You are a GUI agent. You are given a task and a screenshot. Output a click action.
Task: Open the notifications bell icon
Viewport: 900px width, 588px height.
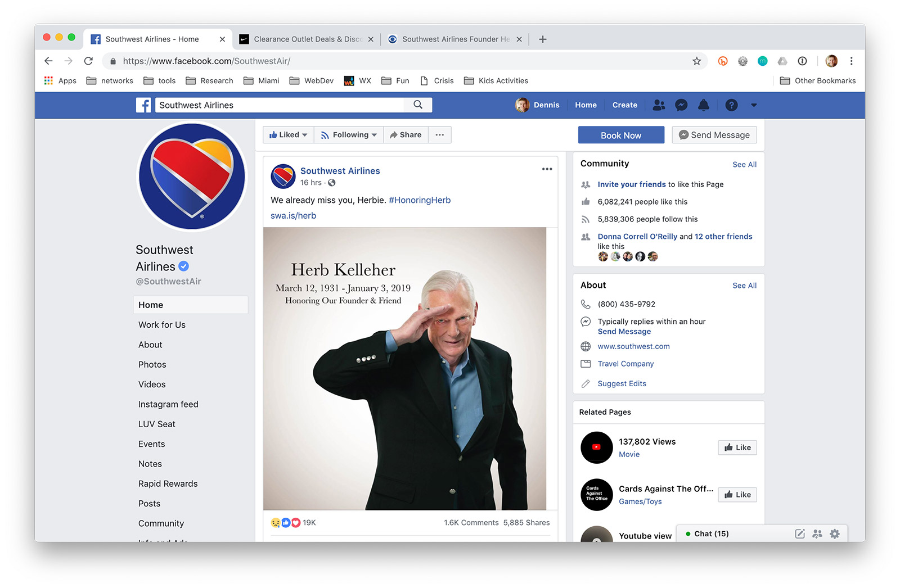(703, 105)
